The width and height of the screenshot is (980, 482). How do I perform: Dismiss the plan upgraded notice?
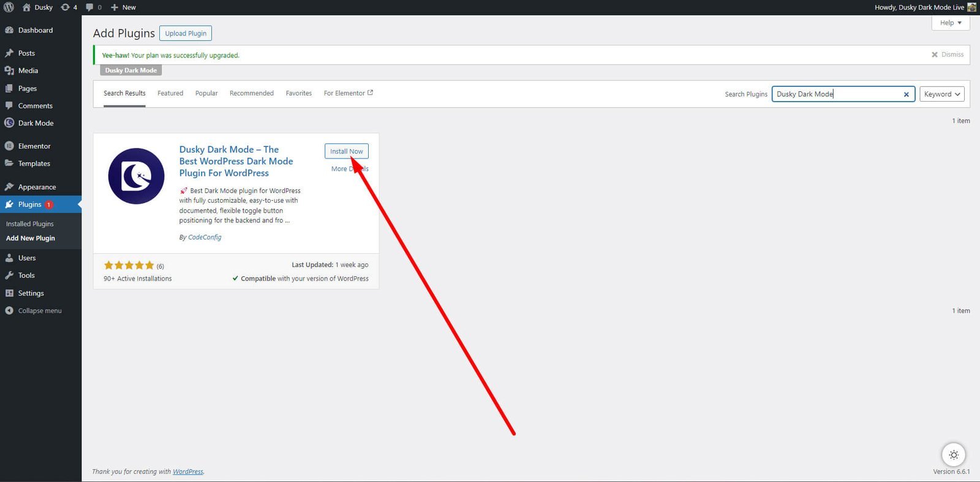(948, 55)
